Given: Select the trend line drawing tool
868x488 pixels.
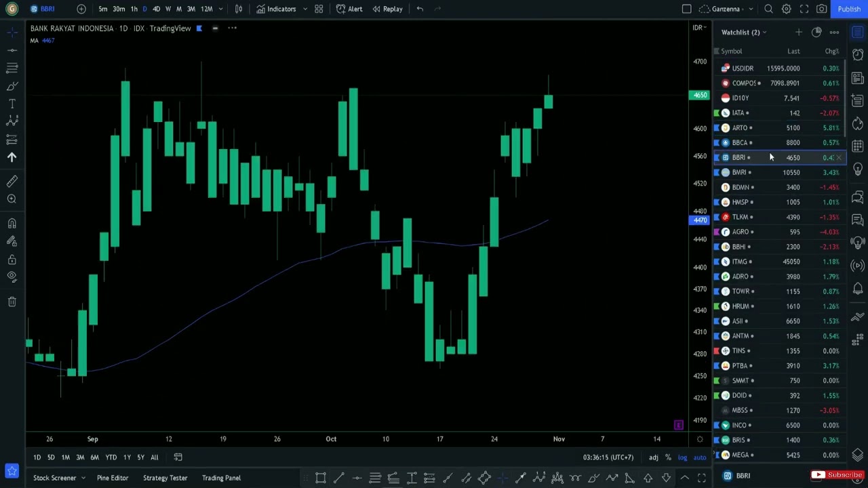Looking at the screenshot, I should pos(12,49).
